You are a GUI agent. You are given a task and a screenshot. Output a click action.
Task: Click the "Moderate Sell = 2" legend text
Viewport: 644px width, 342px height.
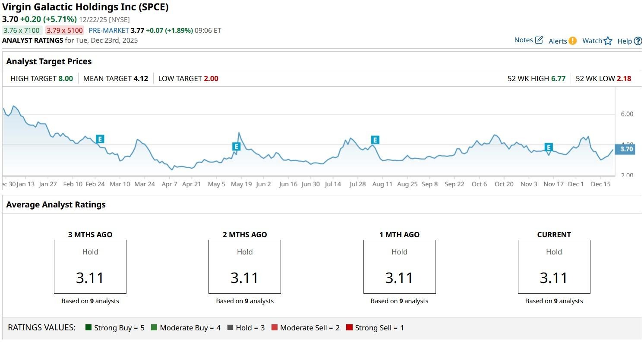[310, 328]
